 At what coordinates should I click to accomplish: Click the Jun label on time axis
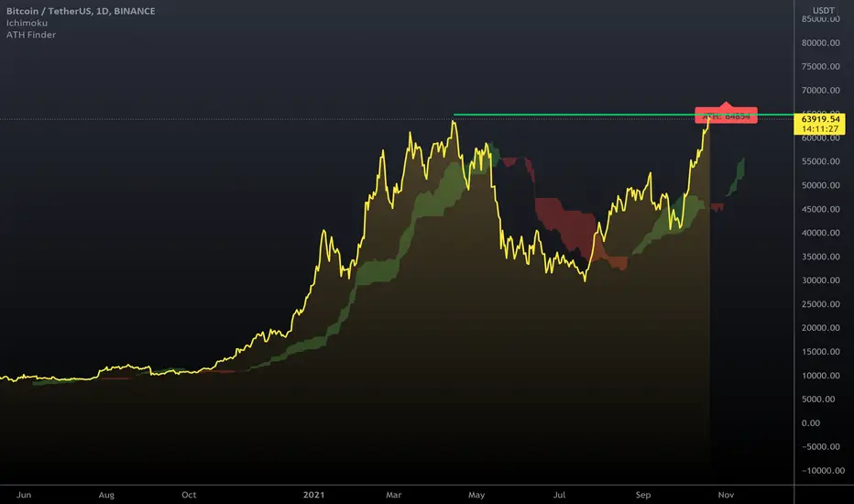[24, 495]
